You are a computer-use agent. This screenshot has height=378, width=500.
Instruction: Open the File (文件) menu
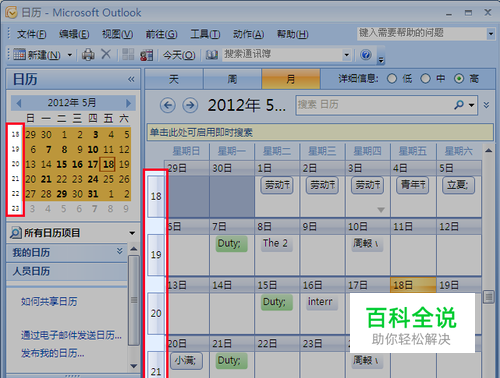tap(32, 34)
